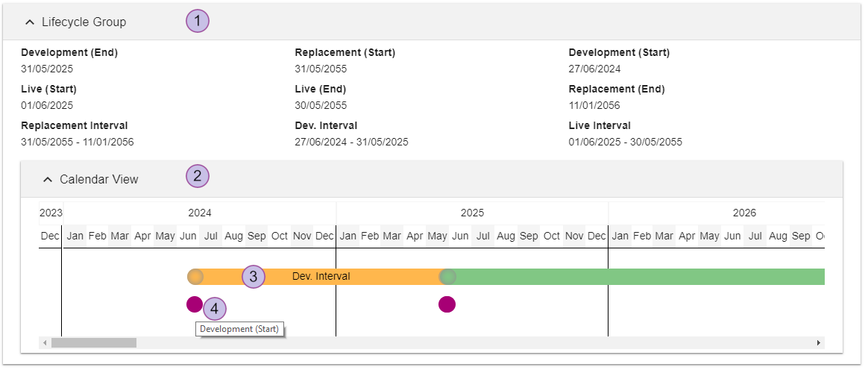
Task: Click the right arrow of the horizontal scrollbar
Action: point(819,343)
